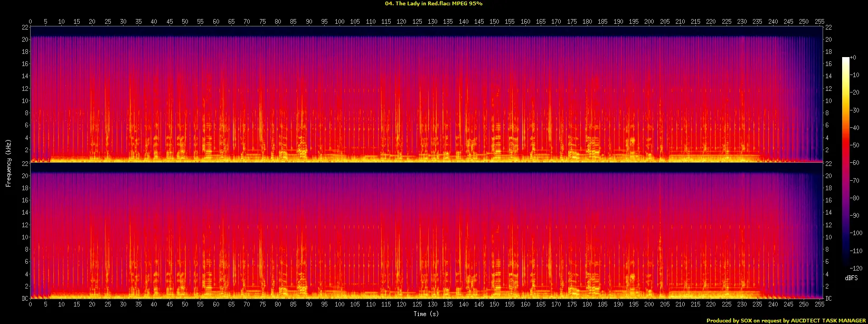Click the white +0 dBFS top of color scale
868x324 pixels.
[x=846, y=58]
